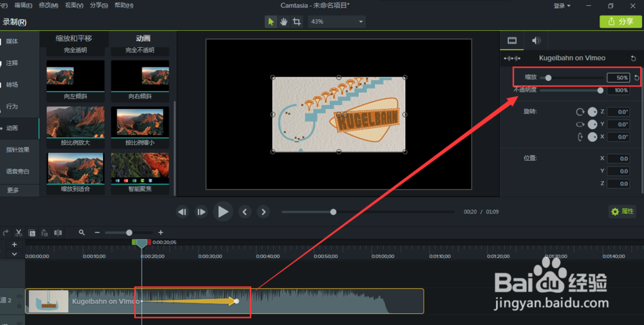Click the 缩放 scale slider handle
Viewport: 644px width, 325px height.
click(548, 78)
